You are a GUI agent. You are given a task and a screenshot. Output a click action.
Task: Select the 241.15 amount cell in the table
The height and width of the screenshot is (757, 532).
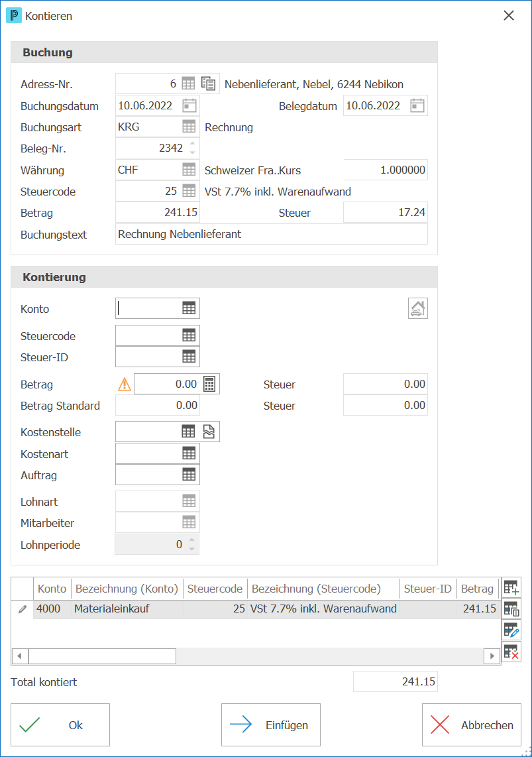pos(478,609)
